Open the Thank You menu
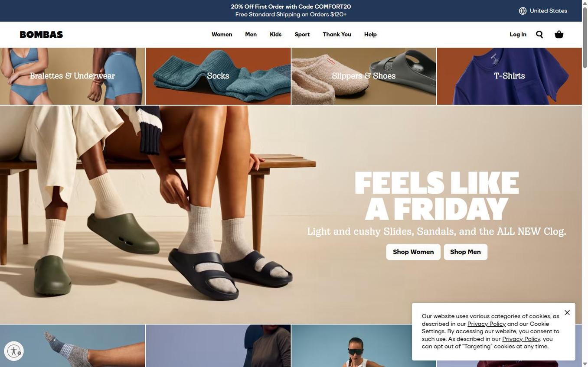 [337, 34]
